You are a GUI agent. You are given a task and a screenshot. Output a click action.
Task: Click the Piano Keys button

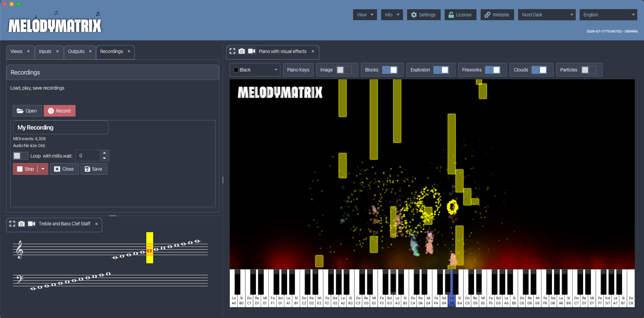point(298,70)
